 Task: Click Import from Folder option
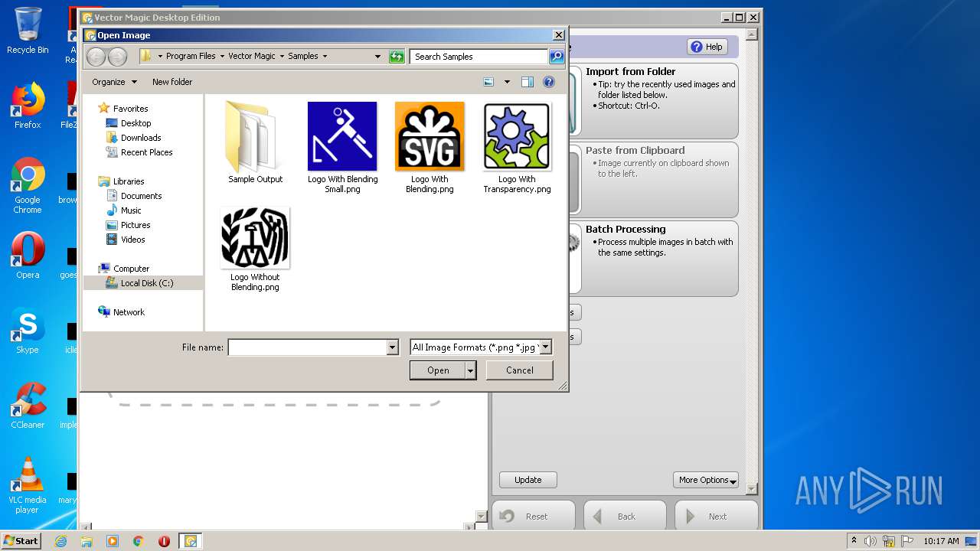pyautogui.click(x=653, y=101)
